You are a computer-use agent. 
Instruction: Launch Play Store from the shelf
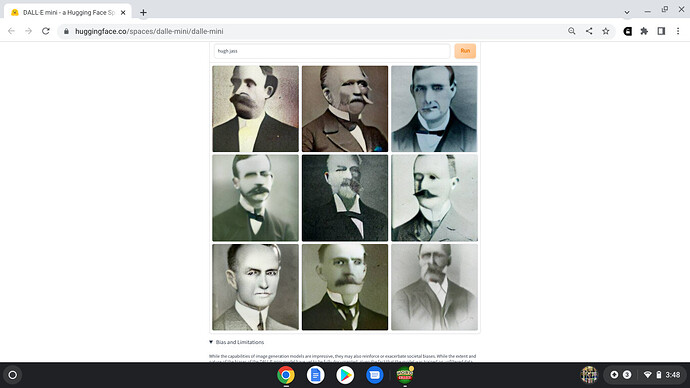pyautogui.click(x=345, y=375)
